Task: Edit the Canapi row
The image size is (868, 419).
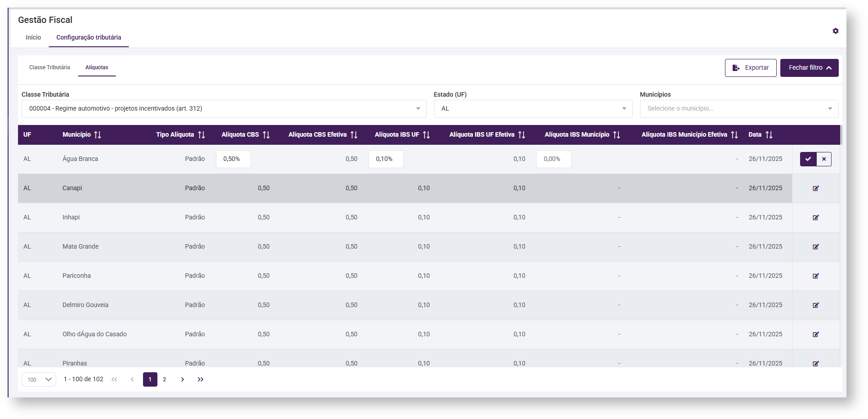Action: pyautogui.click(x=815, y=188)
